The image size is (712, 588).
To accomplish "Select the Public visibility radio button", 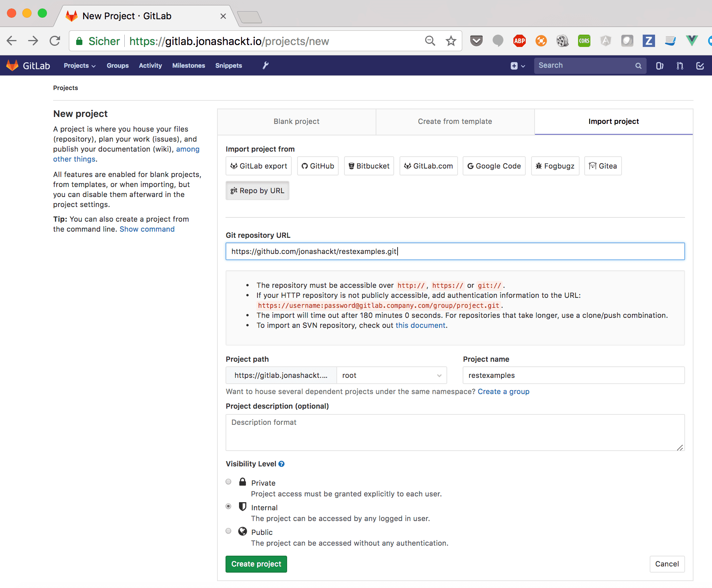I will [229, 531].
